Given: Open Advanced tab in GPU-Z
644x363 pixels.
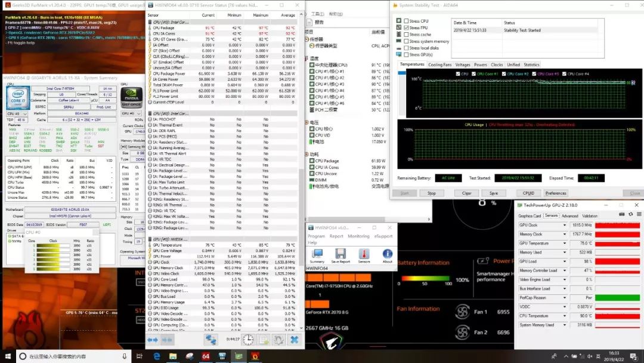Looking at the screenshot, I should [x=569, y=216].
